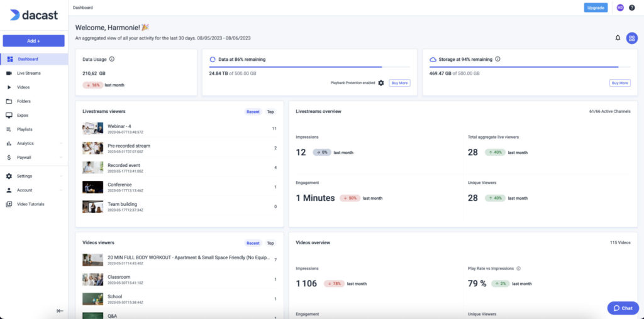This screenshot has height=319, width=644.
Task: Open the user profile avatar
Action: click(619, 8)
